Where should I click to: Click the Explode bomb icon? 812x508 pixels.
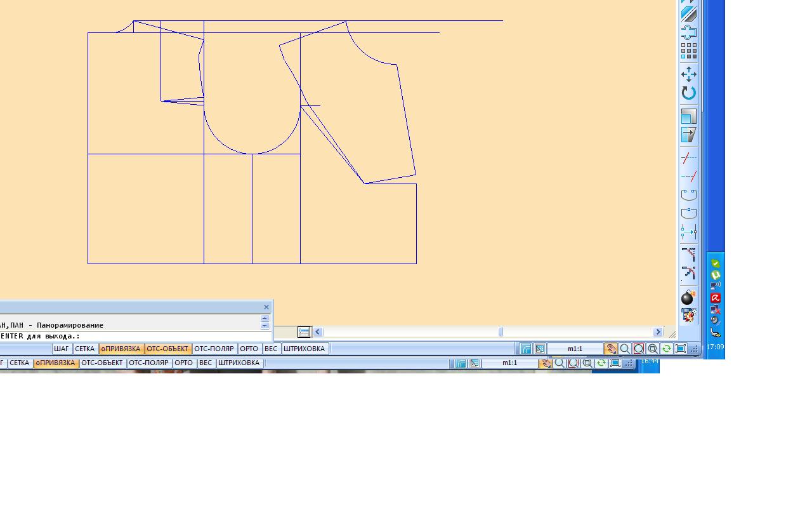pyautogui.click(x=688, y=297)
